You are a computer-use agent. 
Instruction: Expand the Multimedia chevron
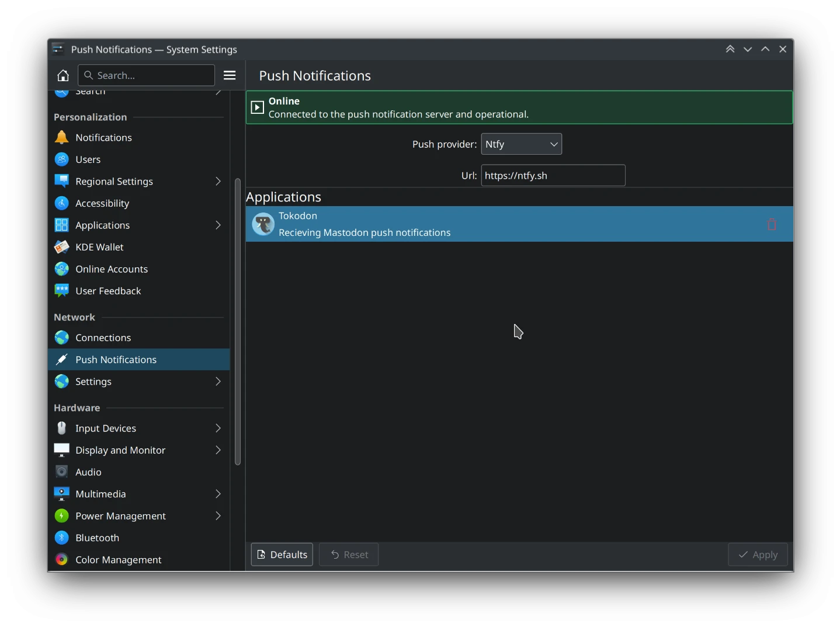[x=218, y=493]
